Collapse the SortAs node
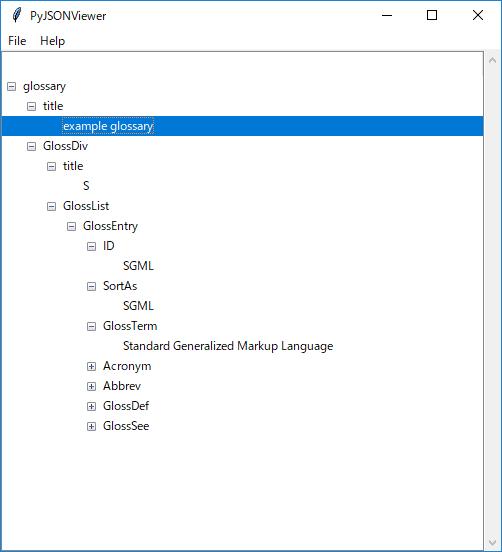Image resolution: width=502 pixels, height=552 pixels. pyautogui.click(x=92, y=287)
